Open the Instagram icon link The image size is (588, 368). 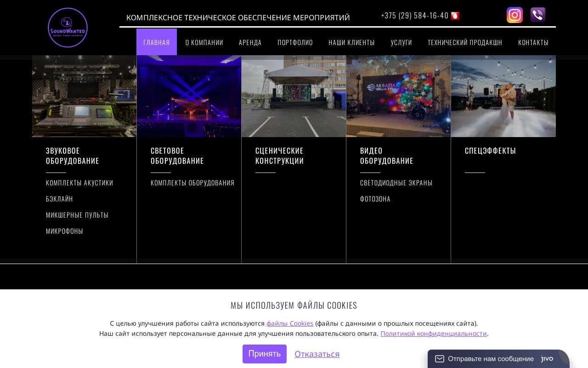point(514,15)
